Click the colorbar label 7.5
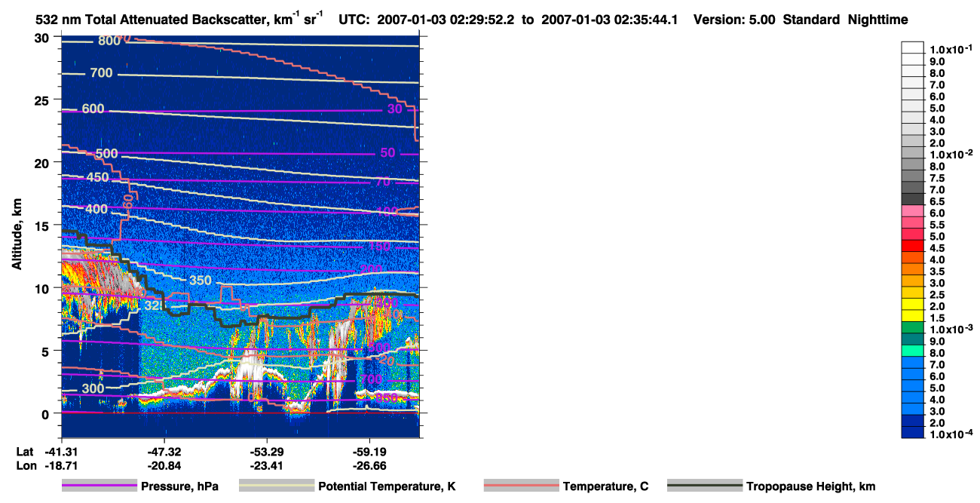The image size is (980, 503). [x=937, y=178]
